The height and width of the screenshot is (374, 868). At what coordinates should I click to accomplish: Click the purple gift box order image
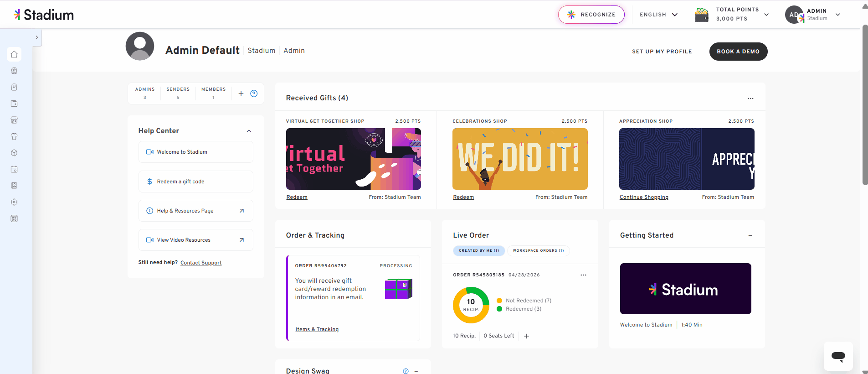(x=399, y=289)
